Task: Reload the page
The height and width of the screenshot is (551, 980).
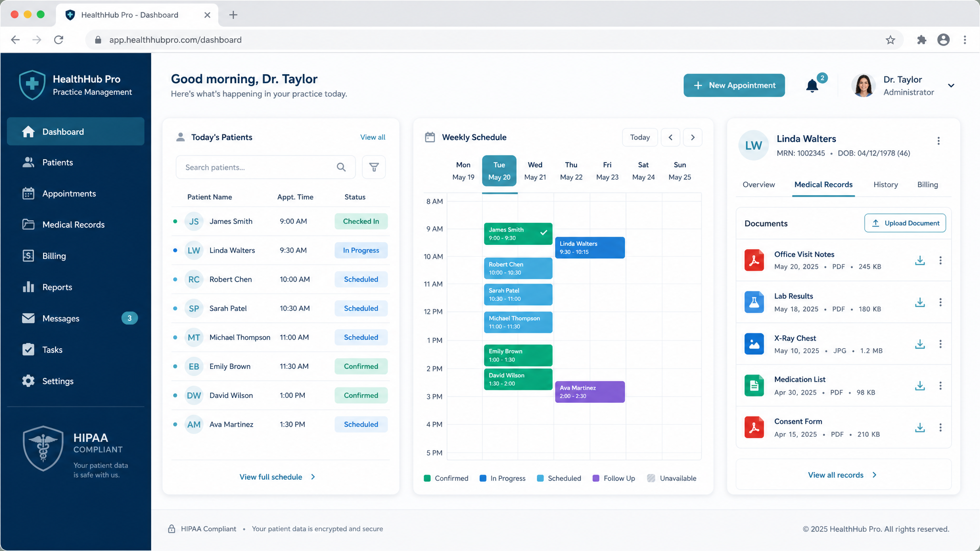Action: [59, 40]
